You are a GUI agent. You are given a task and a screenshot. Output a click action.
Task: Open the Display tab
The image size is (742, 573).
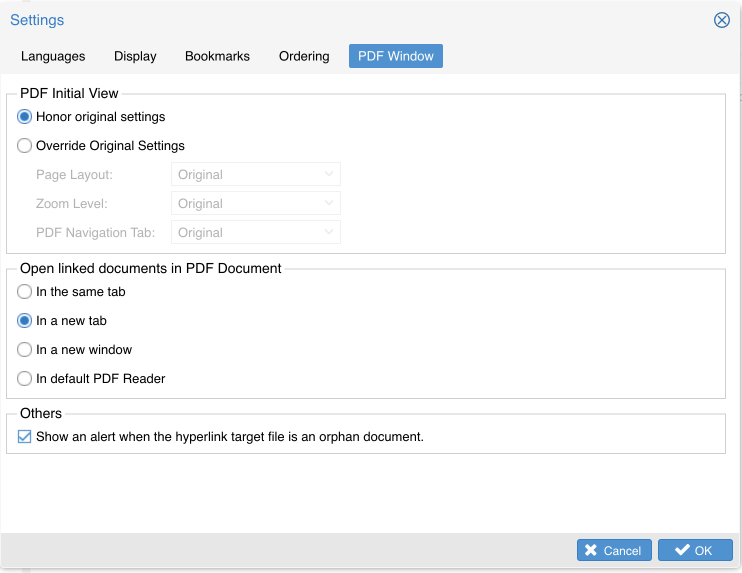click(135, 56)
